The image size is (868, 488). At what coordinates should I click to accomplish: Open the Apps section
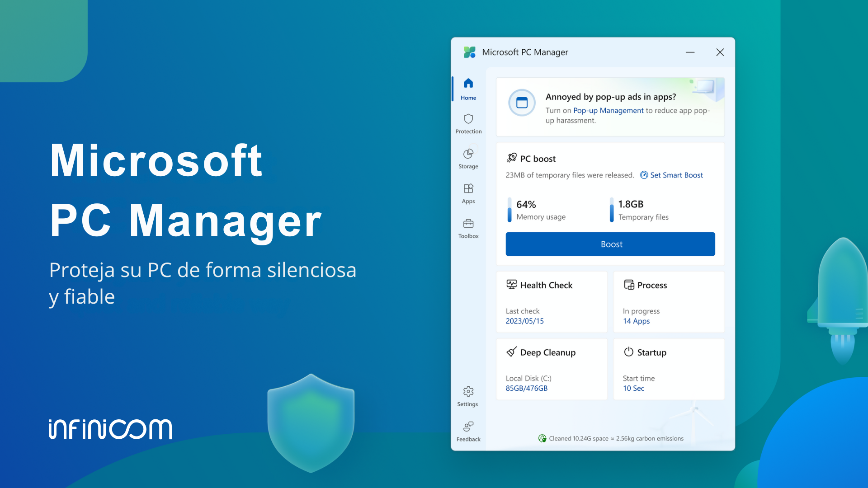pyautogui.click(x=468, y=189)
